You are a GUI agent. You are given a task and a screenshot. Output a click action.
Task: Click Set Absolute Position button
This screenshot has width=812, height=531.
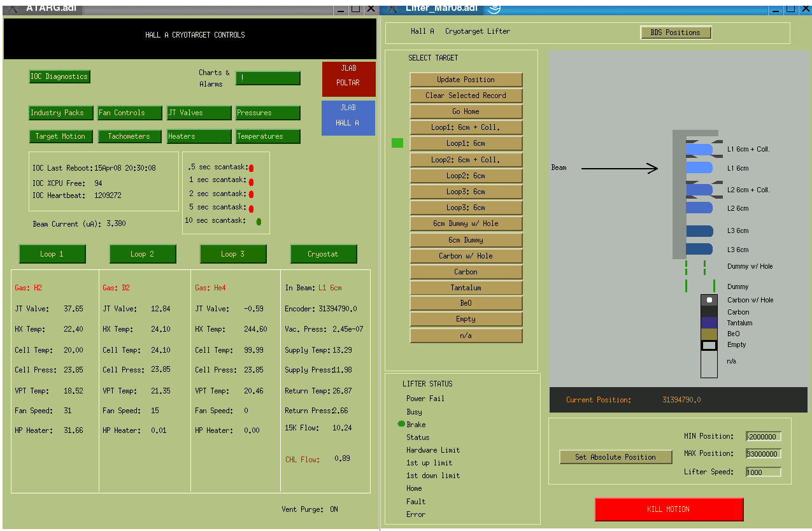(x=616, y=457)
